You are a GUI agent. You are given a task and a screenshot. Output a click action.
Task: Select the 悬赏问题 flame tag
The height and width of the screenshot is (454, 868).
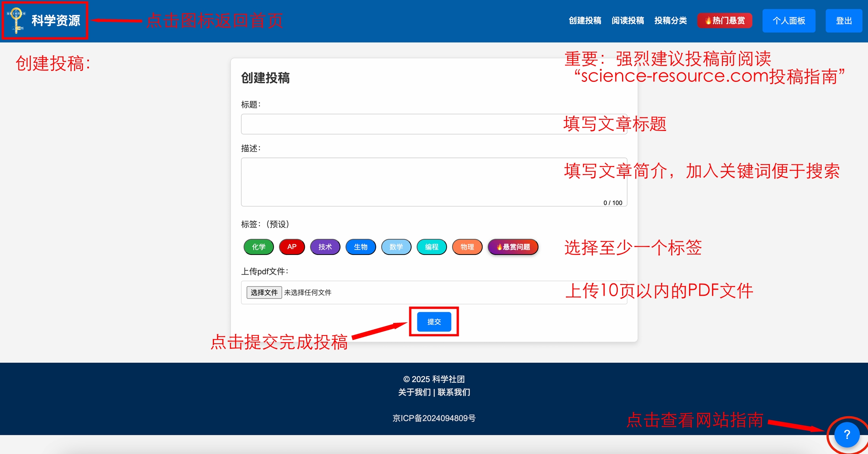click(x=513, y=247)
